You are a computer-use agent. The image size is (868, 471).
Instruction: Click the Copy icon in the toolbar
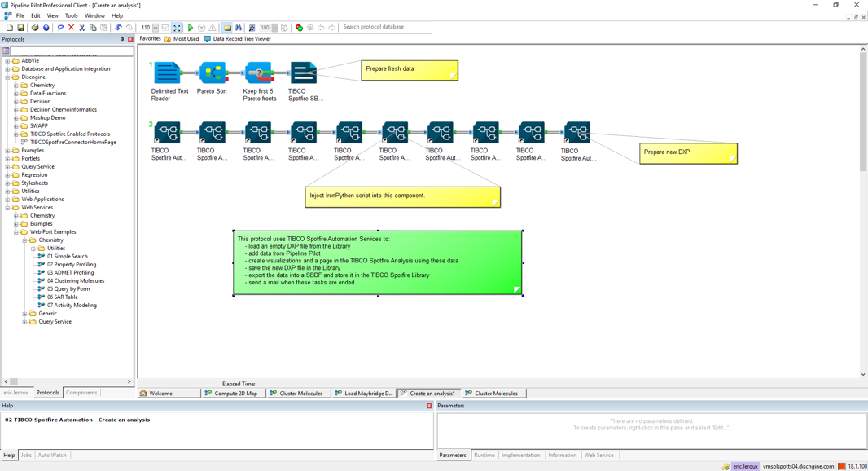pos(93,27)
